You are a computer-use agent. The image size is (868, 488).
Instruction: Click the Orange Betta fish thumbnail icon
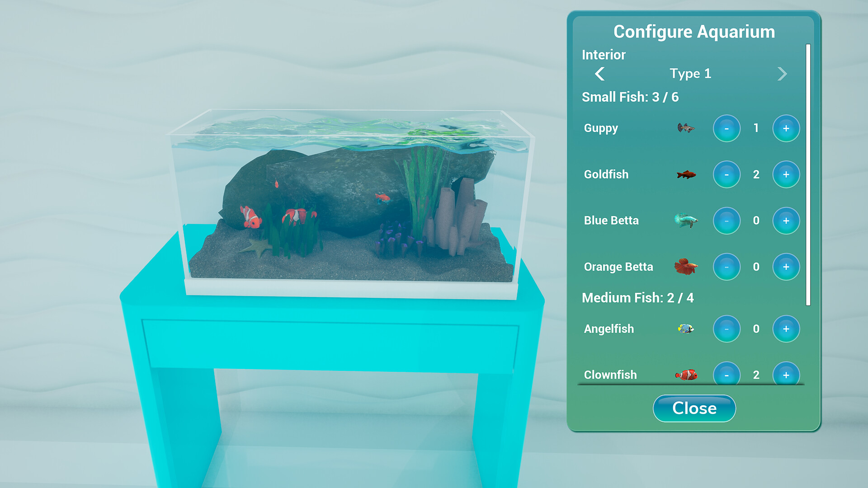pos(685,267)
